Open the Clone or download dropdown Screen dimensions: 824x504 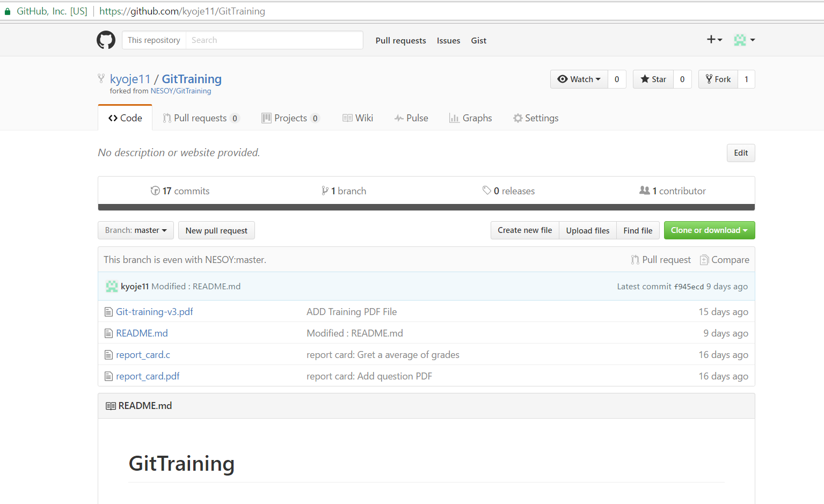[709, 230]
